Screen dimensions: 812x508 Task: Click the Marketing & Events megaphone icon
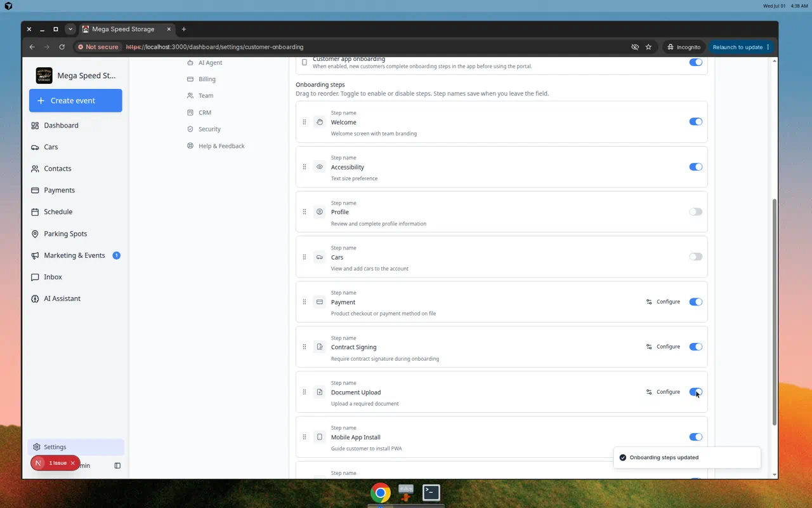click(x=35, y=255)
